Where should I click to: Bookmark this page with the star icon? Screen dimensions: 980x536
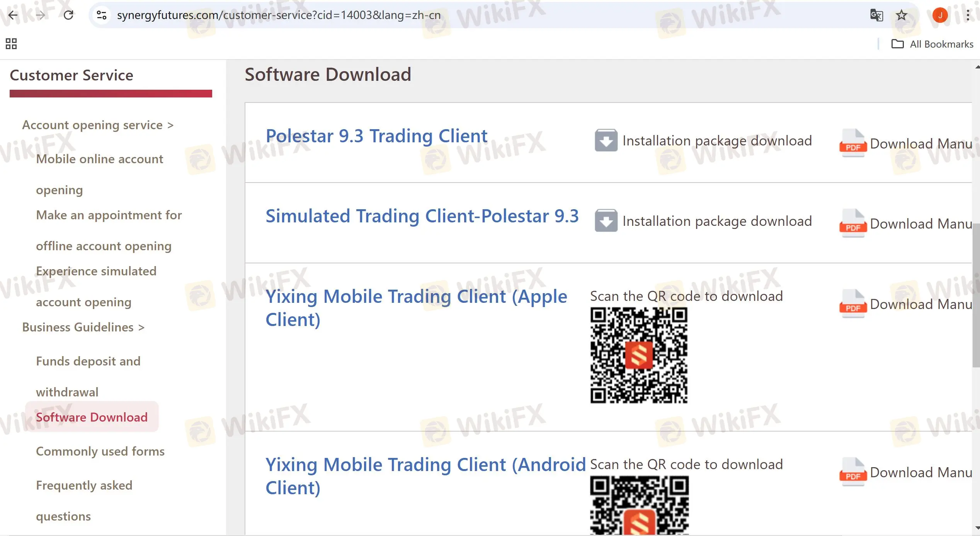point(901,15)
